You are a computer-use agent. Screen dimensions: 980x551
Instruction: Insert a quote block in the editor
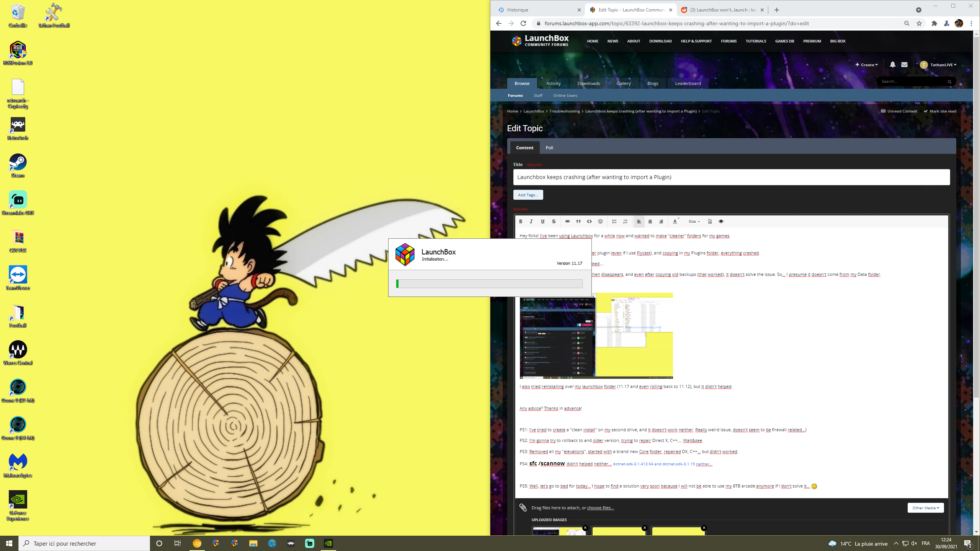(578, 222)
